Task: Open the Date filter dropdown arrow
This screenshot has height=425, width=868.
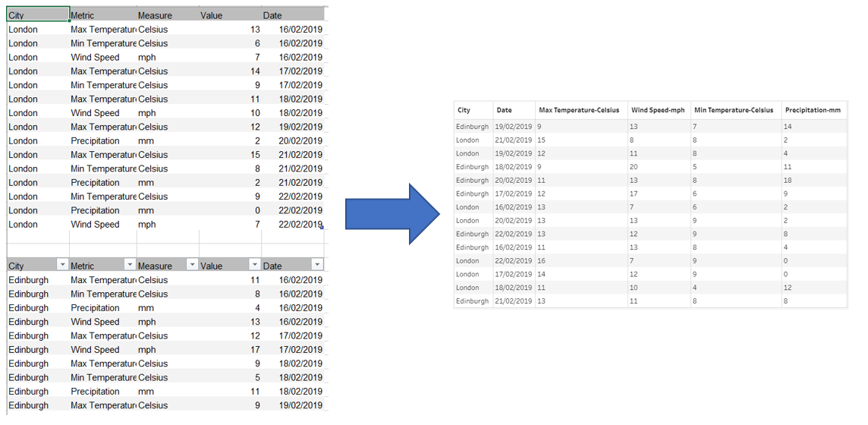Action: pos(317,265)
